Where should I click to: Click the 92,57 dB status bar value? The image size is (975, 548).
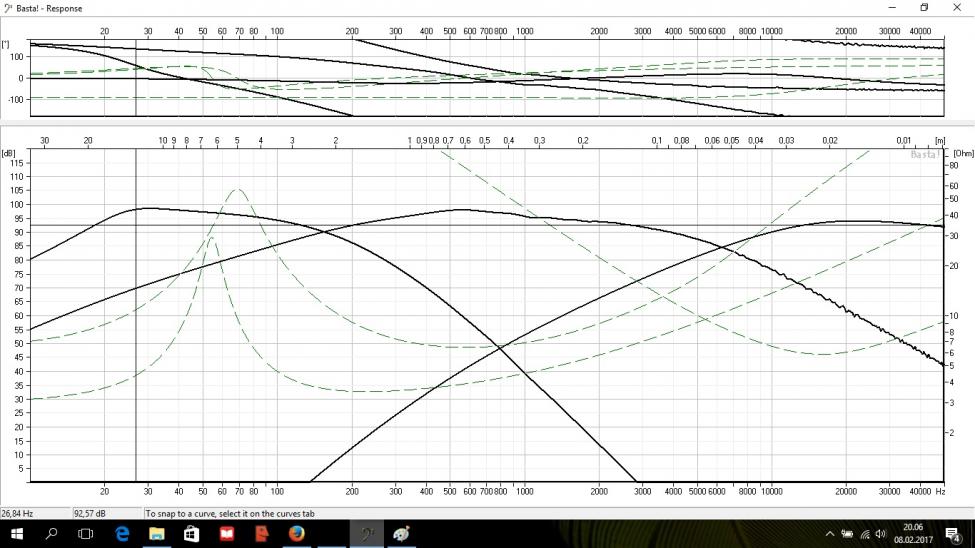(x=90, y=514)
